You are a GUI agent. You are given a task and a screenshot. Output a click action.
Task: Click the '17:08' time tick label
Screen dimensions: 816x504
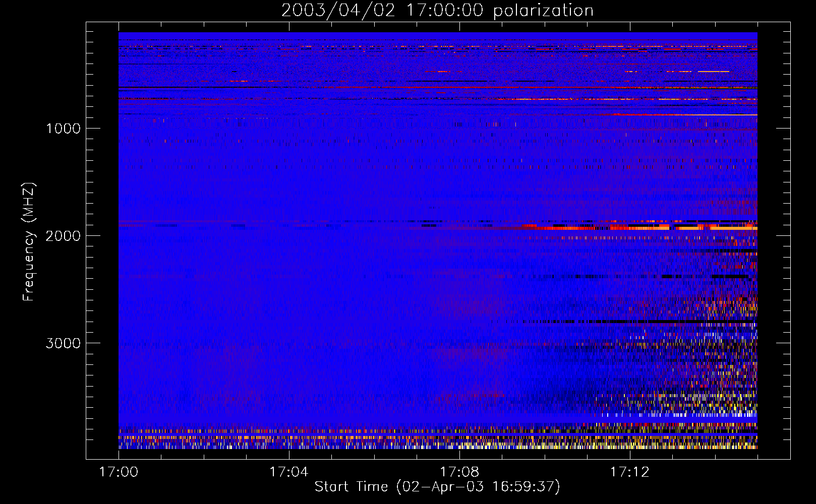point(459,472)
